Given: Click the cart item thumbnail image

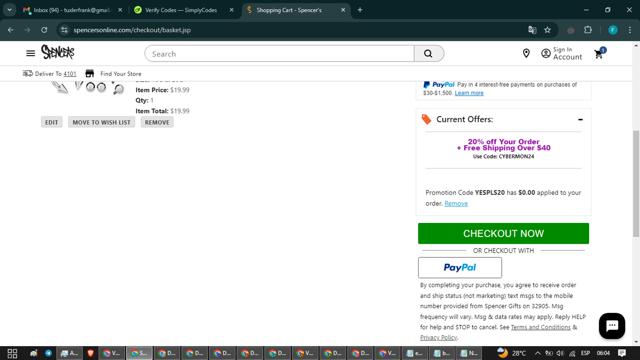Looking at the screenshot, I should point(88,88).
